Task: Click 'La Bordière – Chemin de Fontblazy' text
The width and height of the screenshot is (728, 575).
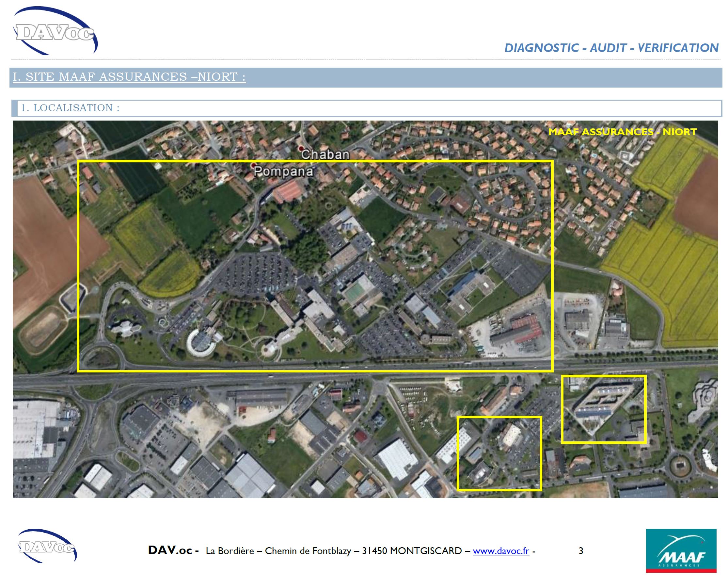Action: pyautogui.click(x=278, y=551)
